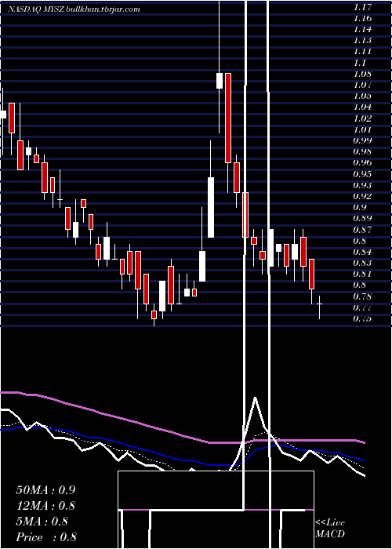Select the 0.84 price axis label
Viewport: 392px width, 549px height.
pos(362,252)
